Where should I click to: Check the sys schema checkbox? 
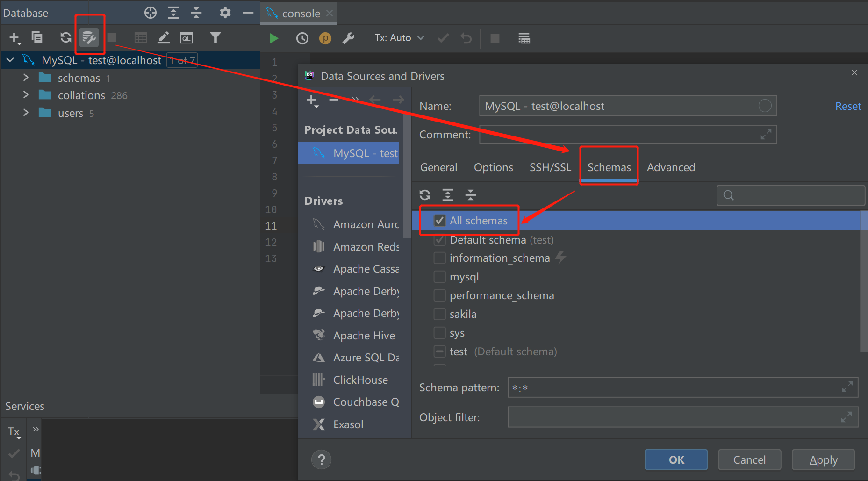(439, 333)
